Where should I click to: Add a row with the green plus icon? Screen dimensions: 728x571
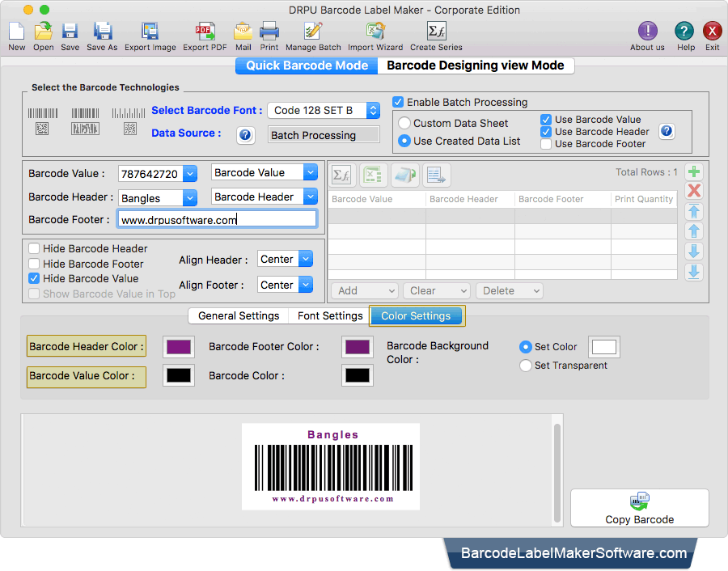coord(694,171)
